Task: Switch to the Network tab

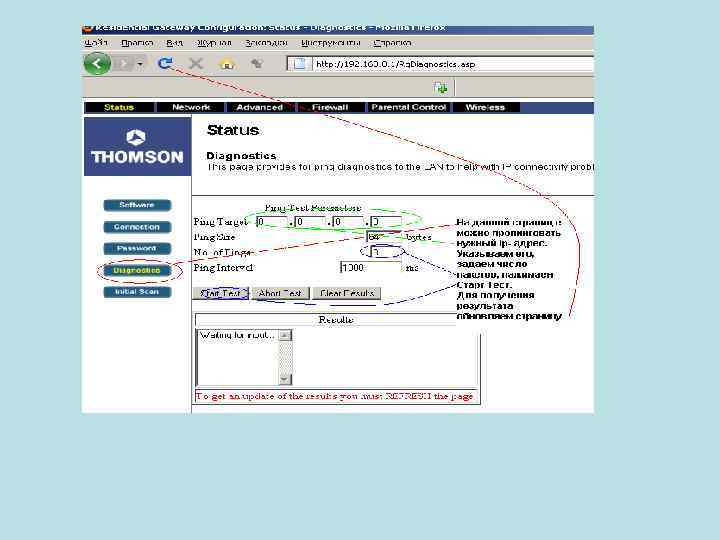Action: point(191,107)
